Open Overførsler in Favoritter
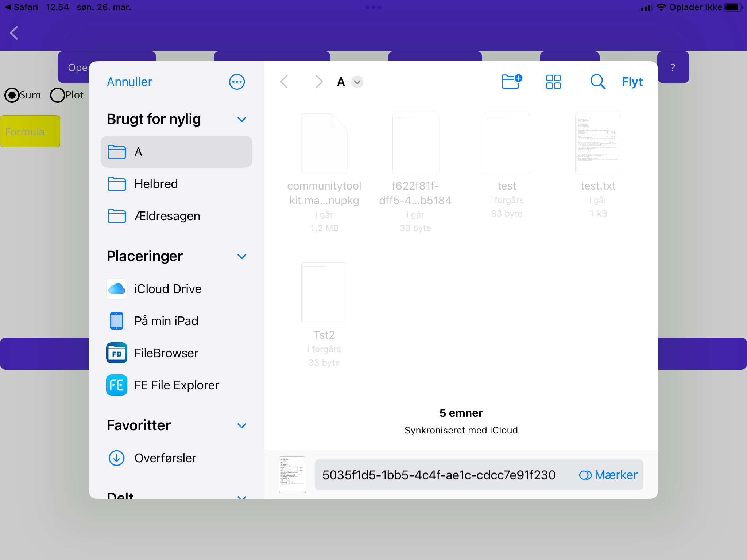 coord(165,458)
